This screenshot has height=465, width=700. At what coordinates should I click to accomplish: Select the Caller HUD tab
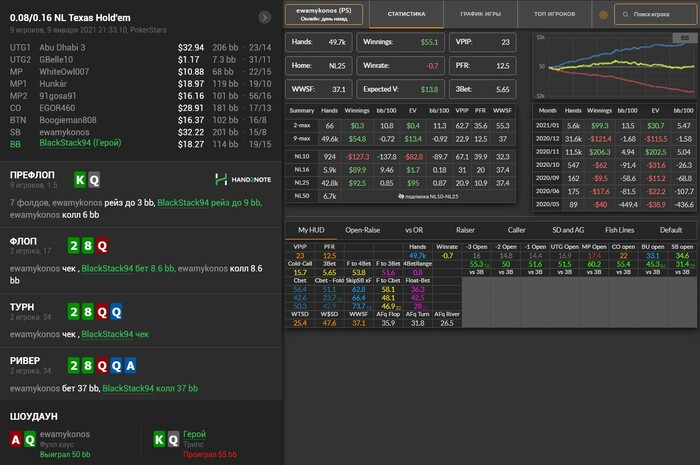click(517, 230)
